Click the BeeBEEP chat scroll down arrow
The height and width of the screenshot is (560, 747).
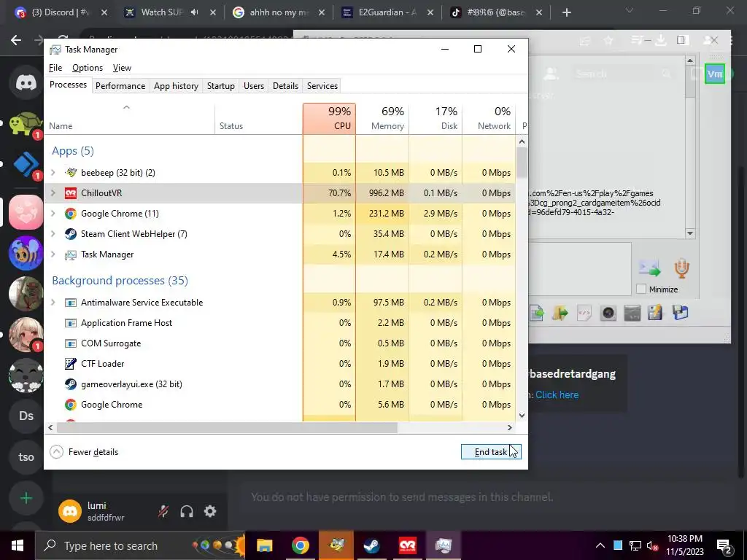[x=690, y=233]
